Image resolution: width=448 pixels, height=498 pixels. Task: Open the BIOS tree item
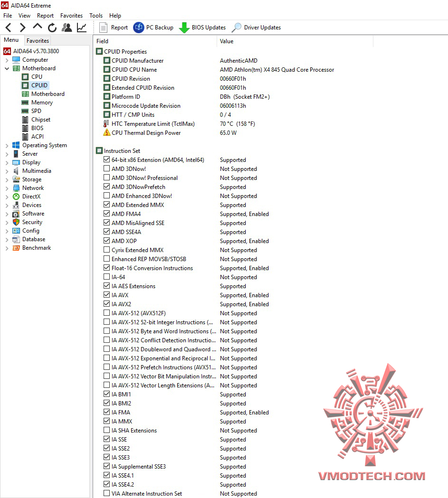pos(37,128)
